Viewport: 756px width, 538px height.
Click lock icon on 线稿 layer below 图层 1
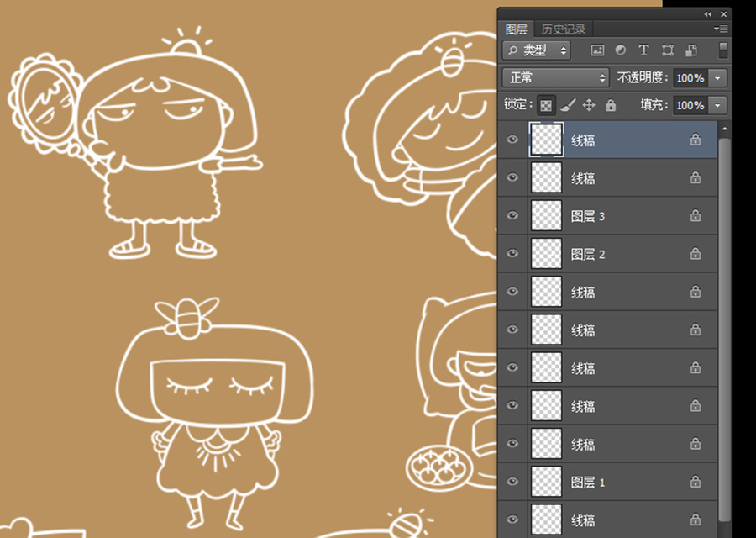[696, 520]
